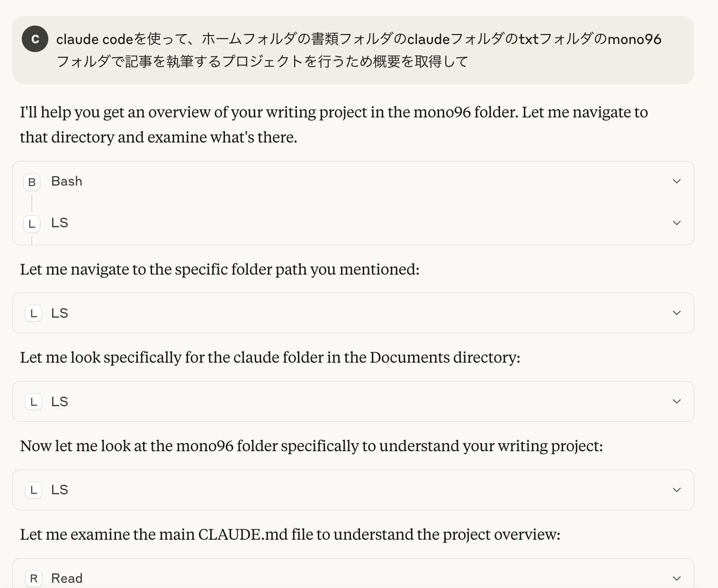Click the user avatar "C" icon
This screenshot has width=718, height=588.
click(x=35, y=39)
